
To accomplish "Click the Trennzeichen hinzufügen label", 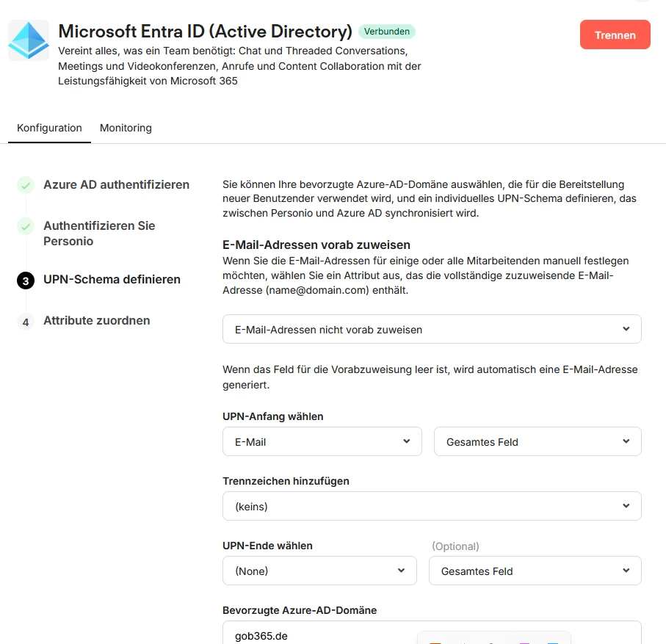I will pos(286,481).
